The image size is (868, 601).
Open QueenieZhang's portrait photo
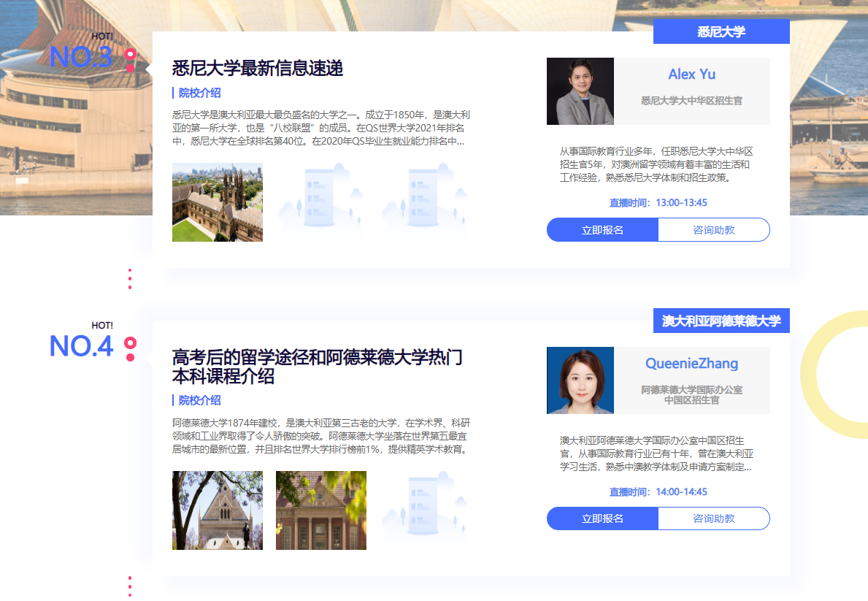point(580,380)
